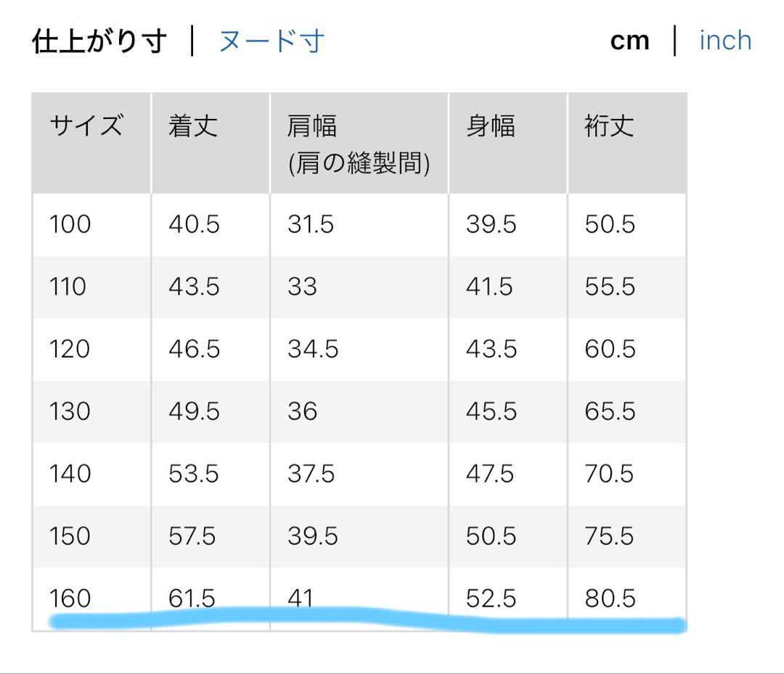Click the 裄丈 column header

click(609, 127)
